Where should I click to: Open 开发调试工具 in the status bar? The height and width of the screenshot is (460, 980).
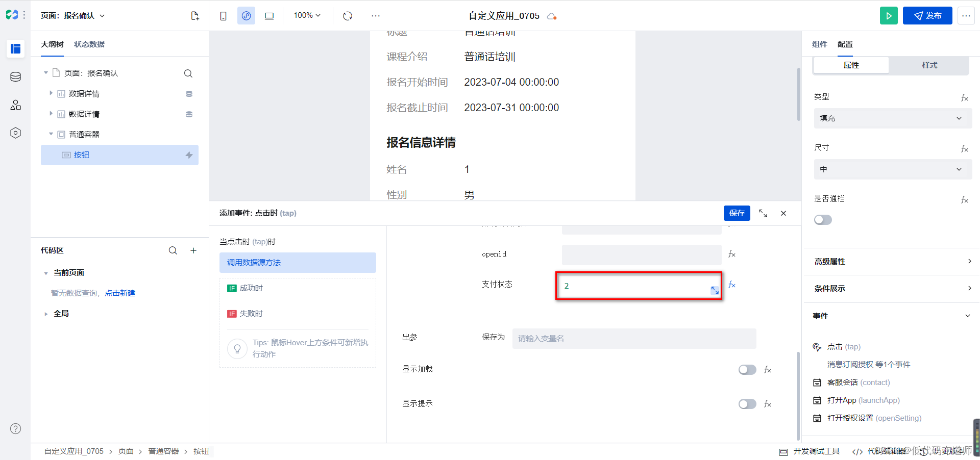pyautogui.click(x=810, y=451)
